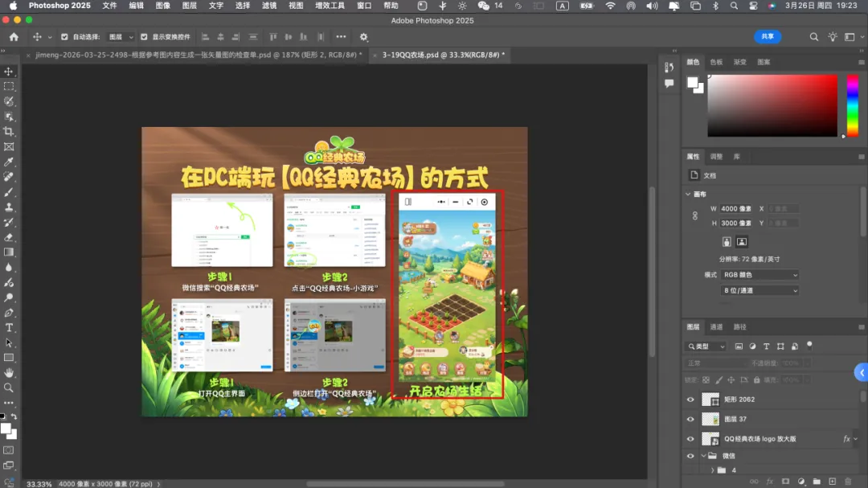Pick a color in the hue spectrum strip
The height and width of the screenshot is (488, 868).
coord(852,105)
